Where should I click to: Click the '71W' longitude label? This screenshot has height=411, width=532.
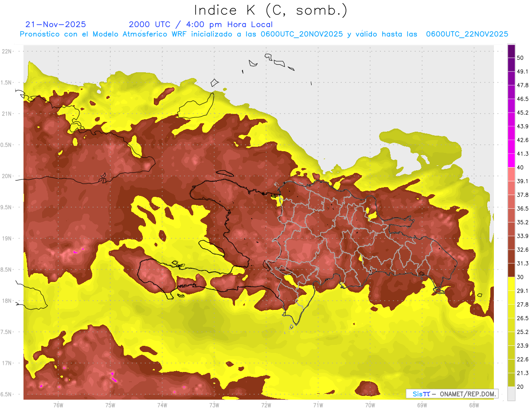(x=318, y=405)
